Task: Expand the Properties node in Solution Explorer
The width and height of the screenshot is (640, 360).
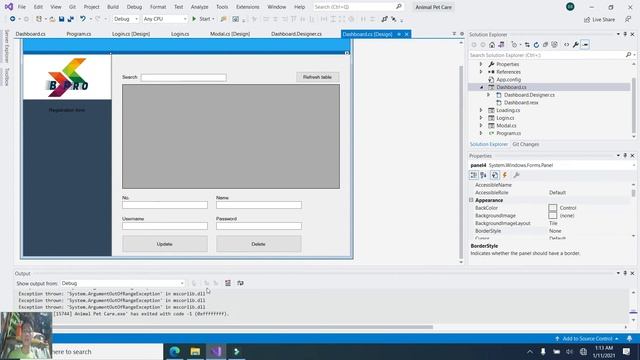Action: click(x=481, y=64)
